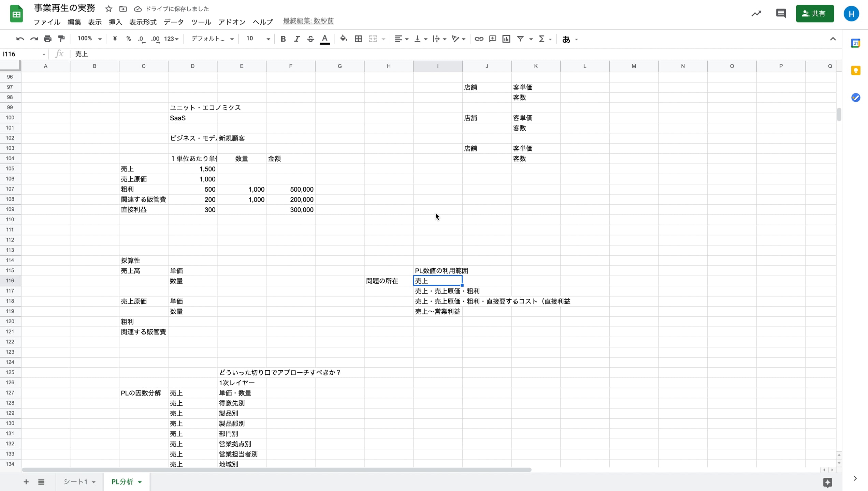
Task: Select the print icon
Action: tap(47, 39)
